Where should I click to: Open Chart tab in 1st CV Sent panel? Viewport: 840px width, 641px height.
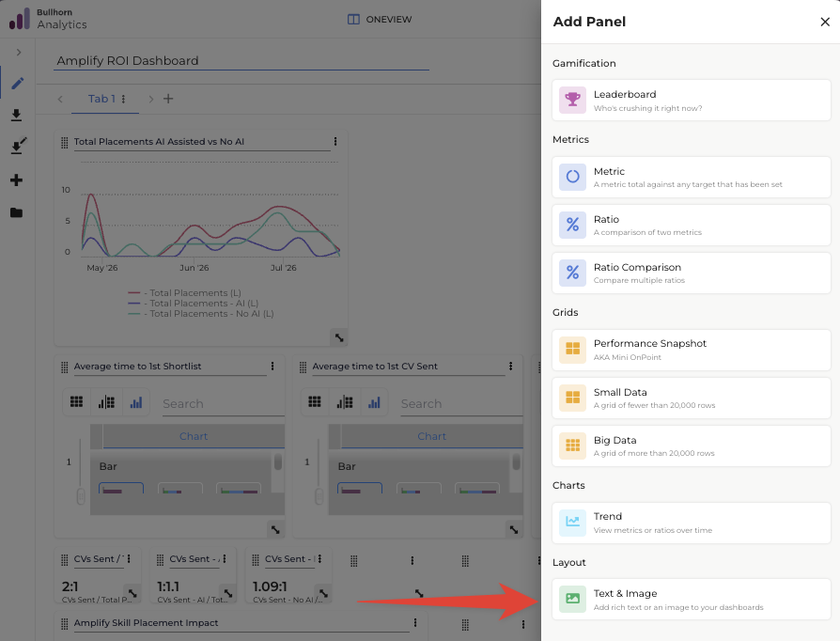pos(432,436)
